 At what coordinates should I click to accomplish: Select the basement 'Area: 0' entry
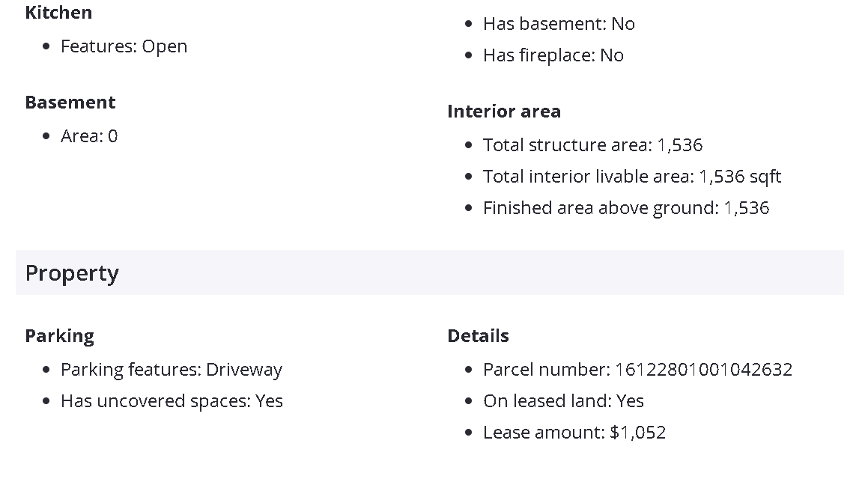point(89,136)
